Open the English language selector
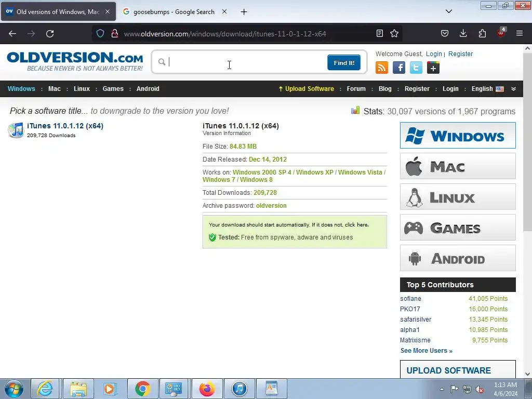Screen dimensions: 532x399 click(x=487, y=89)
